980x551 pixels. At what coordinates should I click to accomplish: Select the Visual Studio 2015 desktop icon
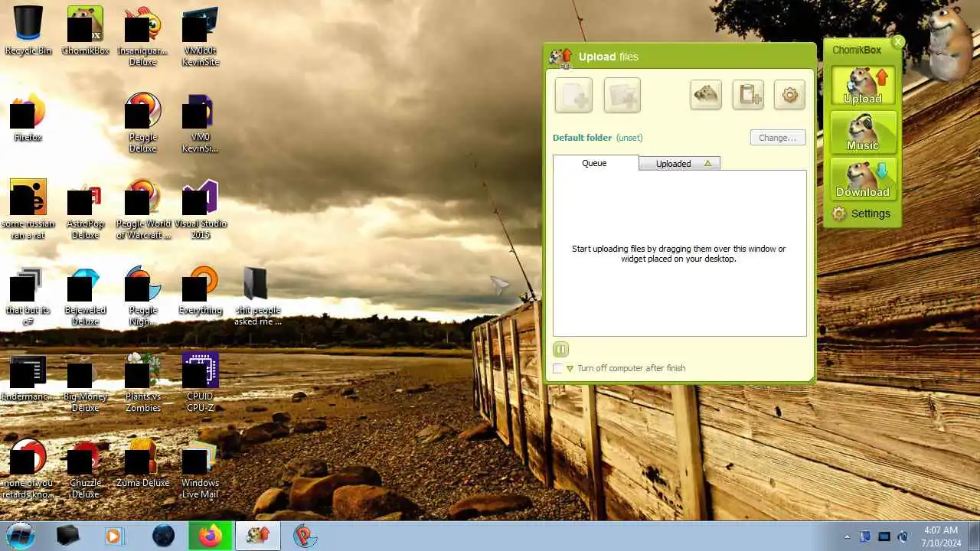point(200,209)
